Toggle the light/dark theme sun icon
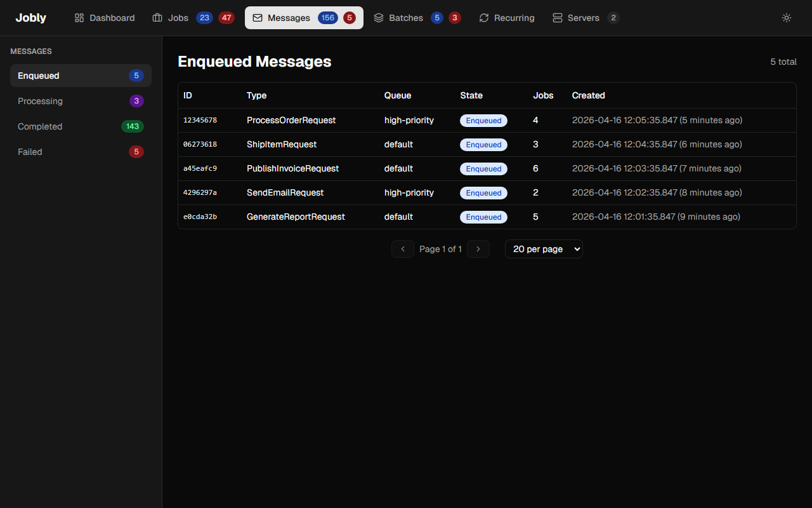 (x=787, y=18)
